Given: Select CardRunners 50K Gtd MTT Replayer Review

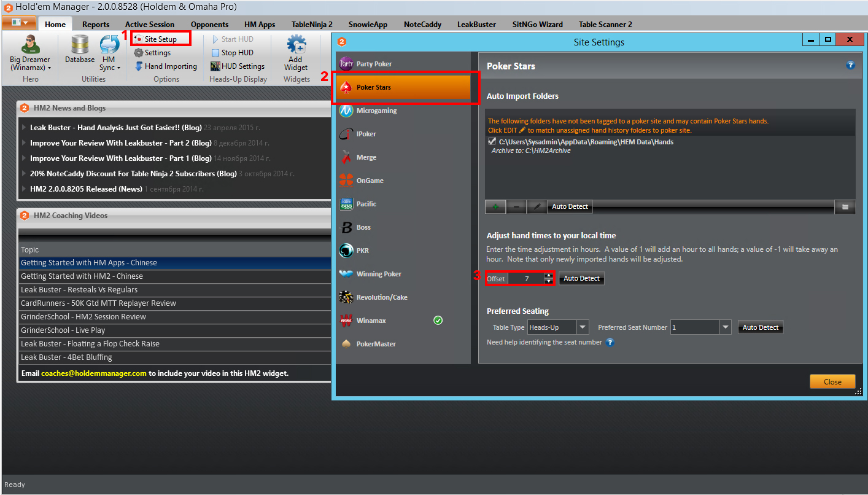Looking at the screenshot, I should click(175, 303).
